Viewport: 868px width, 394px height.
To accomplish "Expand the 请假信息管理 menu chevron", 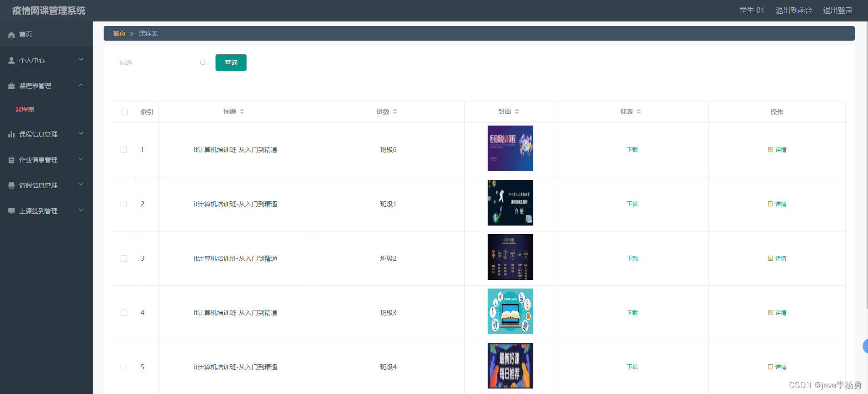I will click(x=81, y=184).
